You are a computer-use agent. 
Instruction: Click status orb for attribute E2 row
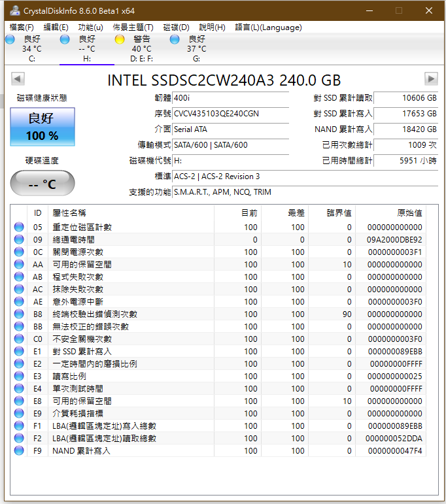[20, 363]
